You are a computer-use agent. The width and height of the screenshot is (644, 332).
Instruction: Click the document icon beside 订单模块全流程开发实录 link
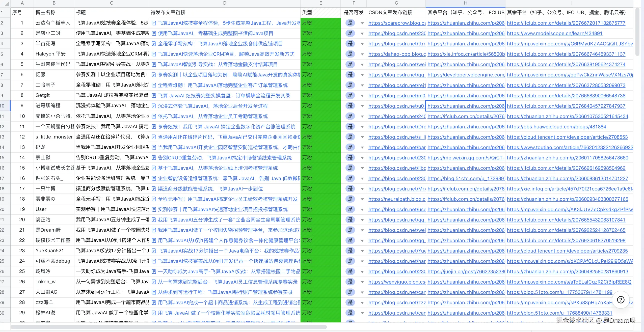[x=154, y=96]
